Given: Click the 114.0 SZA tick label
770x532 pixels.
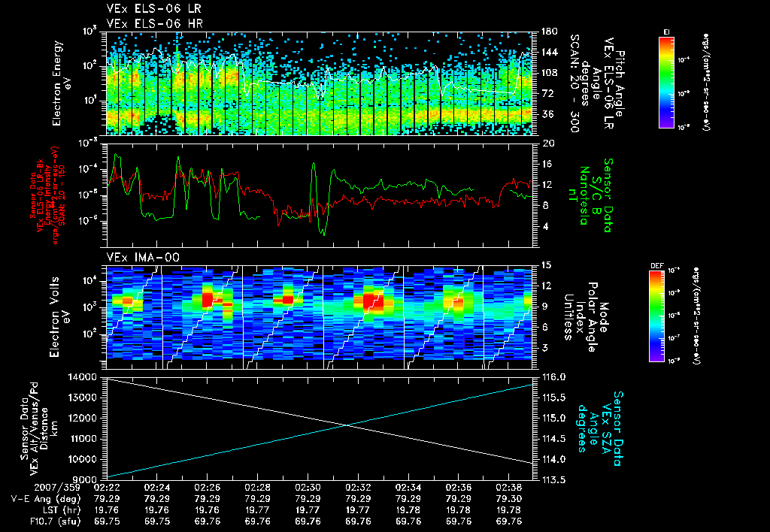Looking at the screenshot, I should pos(553,459).
